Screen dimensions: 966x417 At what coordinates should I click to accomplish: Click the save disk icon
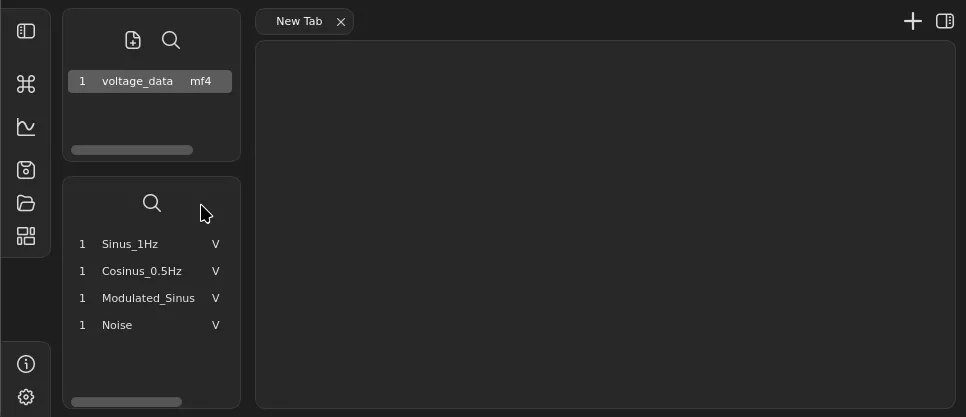[26, 169]
